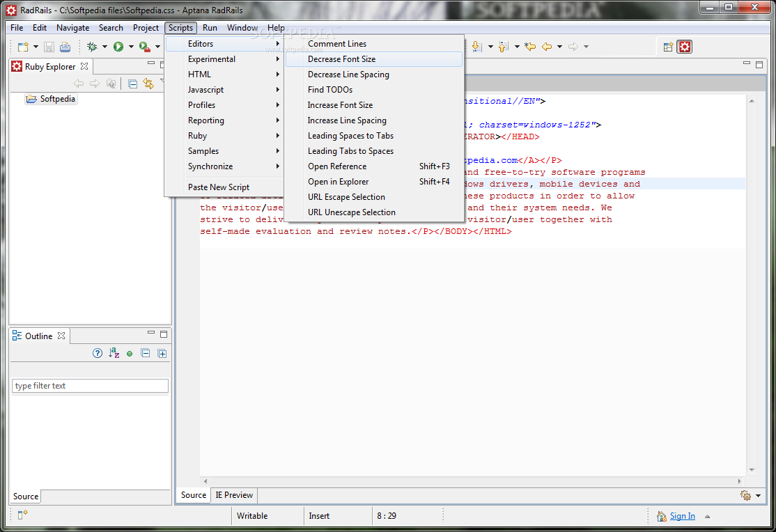Click the New wizard toolbar icon
The image size is (776, 532).
point(23,47)
